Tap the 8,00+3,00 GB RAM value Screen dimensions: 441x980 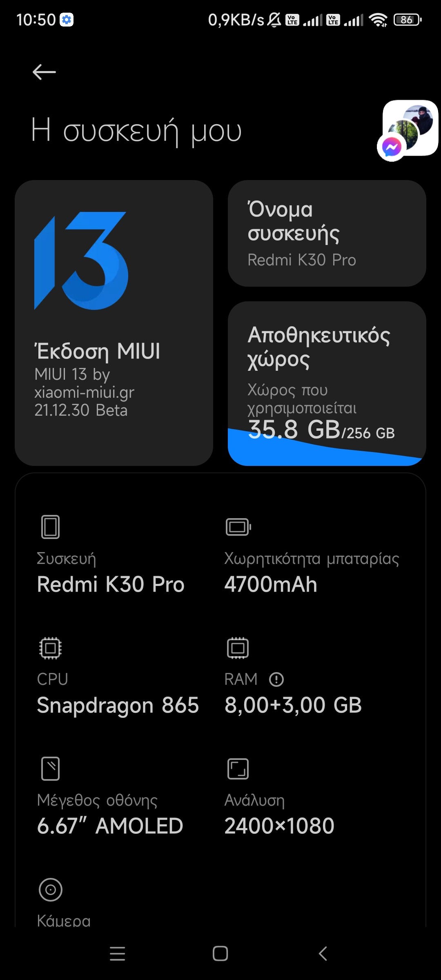[x=293, y=705]
